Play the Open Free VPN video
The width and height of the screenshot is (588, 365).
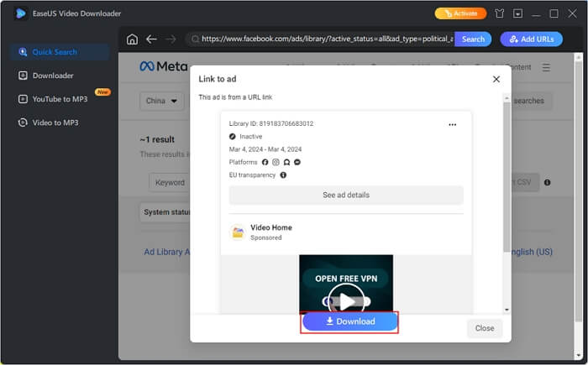[x=346, y=296]
